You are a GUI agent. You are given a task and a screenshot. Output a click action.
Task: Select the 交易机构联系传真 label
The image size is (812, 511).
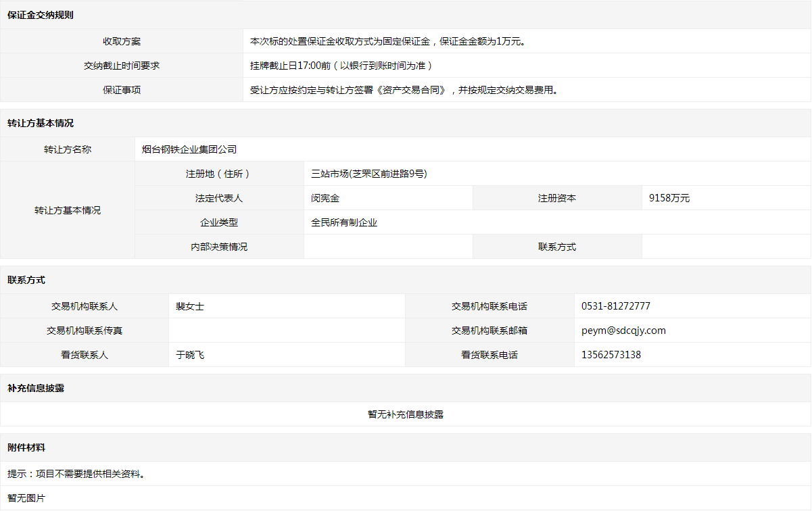click(x=85, y=331)
